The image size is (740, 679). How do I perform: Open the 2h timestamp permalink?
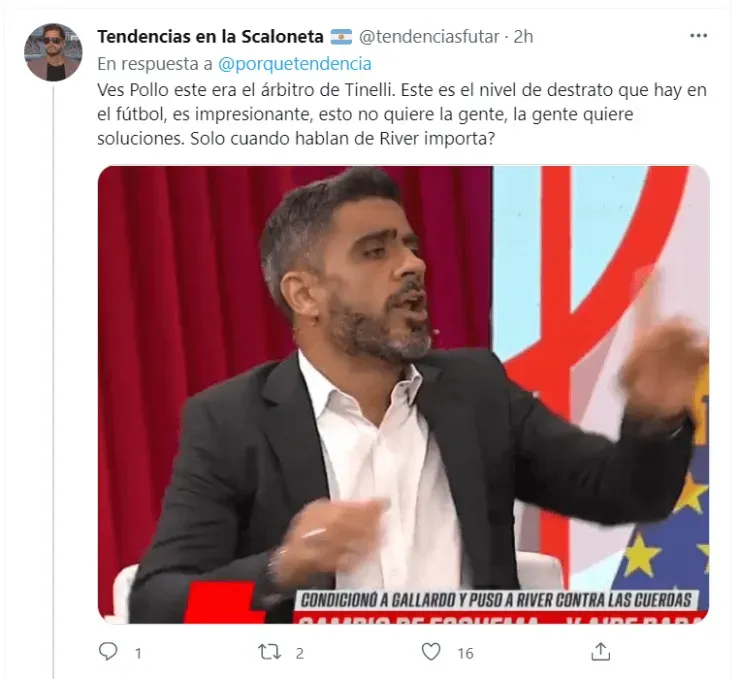coord(523,36)
